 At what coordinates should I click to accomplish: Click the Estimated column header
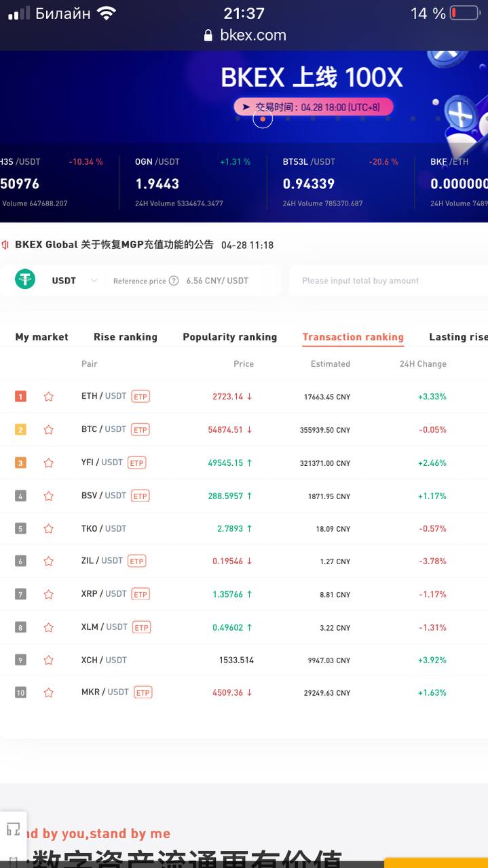331,364
